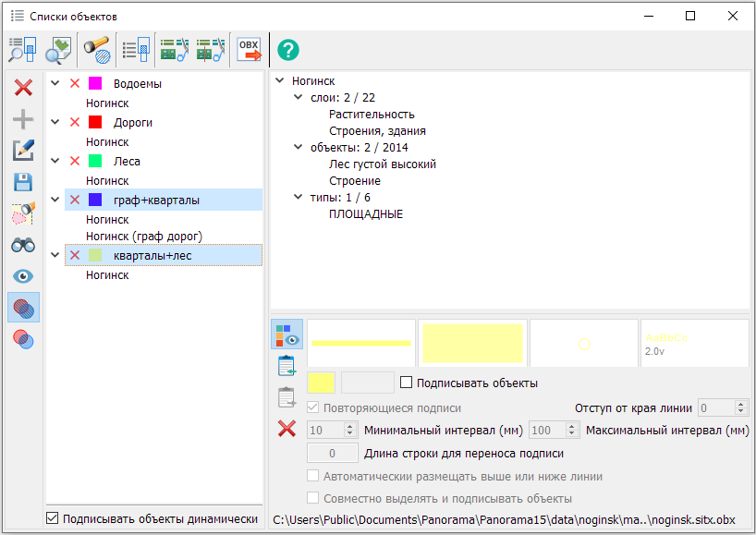This screenshot has height=535, width=756.
Task: Click the flashlight highlight objects icon
Action: pos(96,49)
